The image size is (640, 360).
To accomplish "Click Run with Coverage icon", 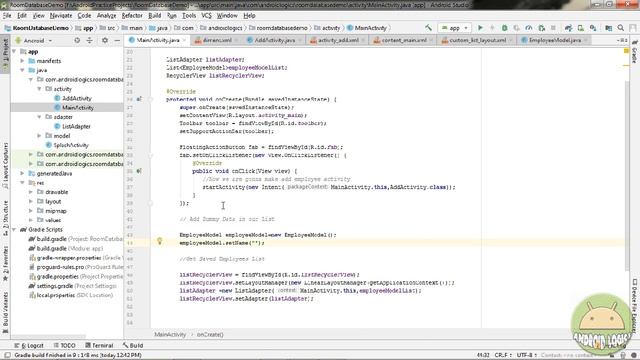I will 517,28.
